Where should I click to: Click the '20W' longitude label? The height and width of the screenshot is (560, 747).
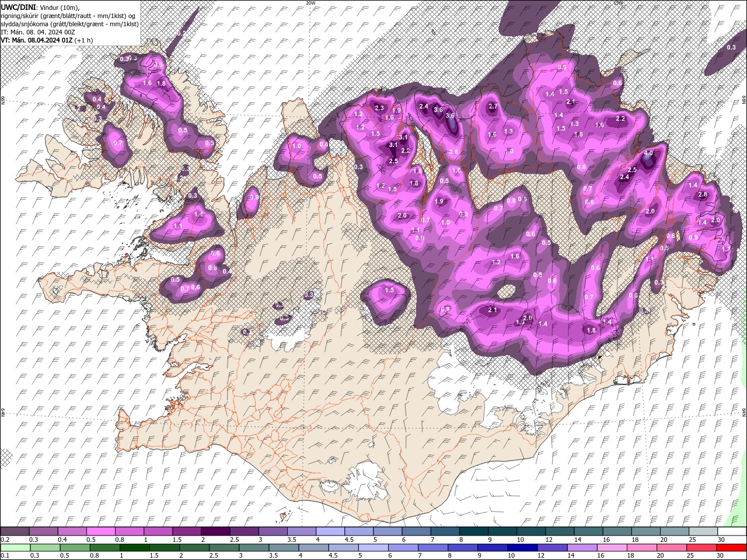click(310, 3)
